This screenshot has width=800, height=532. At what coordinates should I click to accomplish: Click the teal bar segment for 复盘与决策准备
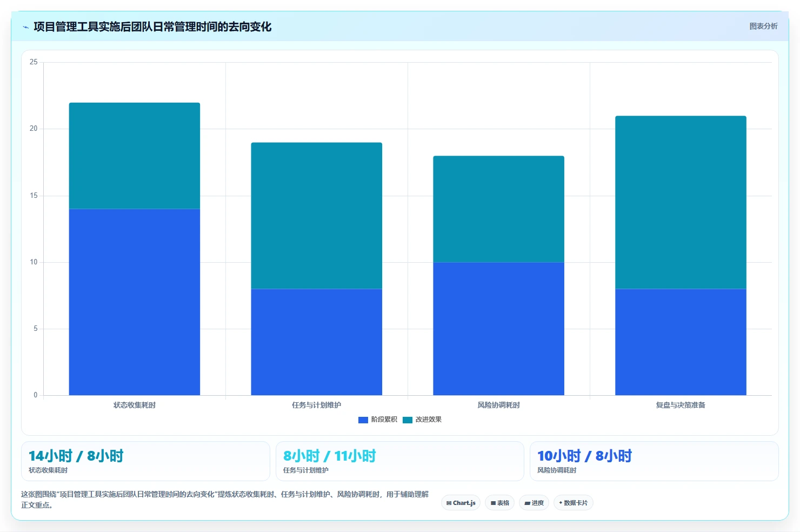681,203
